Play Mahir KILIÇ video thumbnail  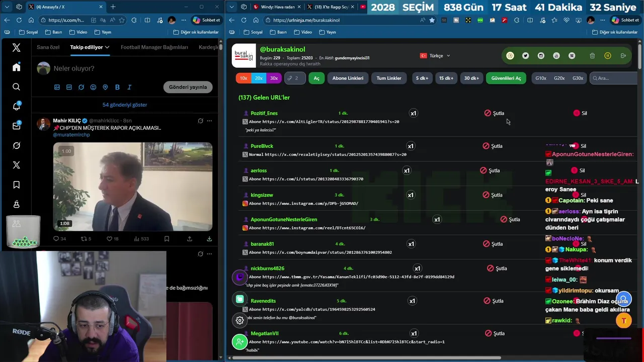133,187
